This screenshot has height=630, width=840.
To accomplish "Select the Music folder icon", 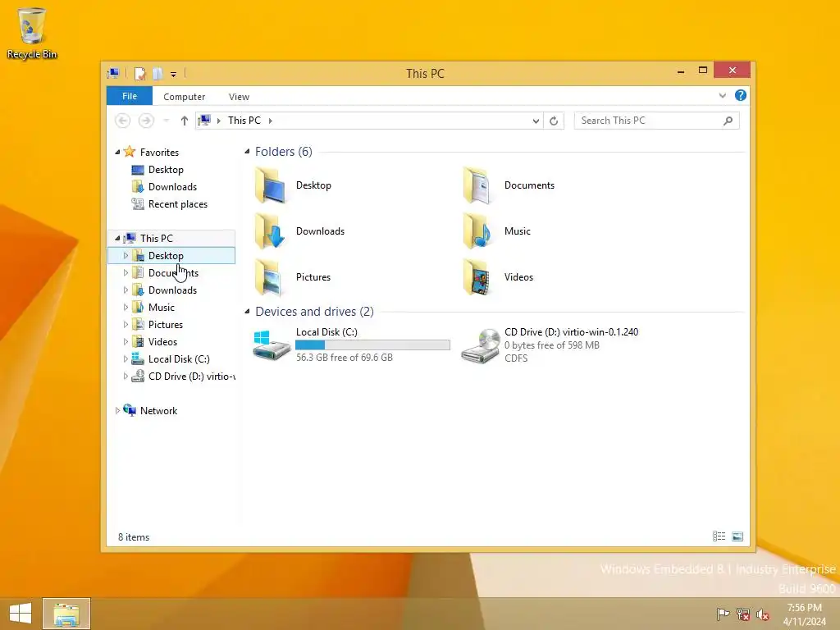I will (x=478, y=231).
